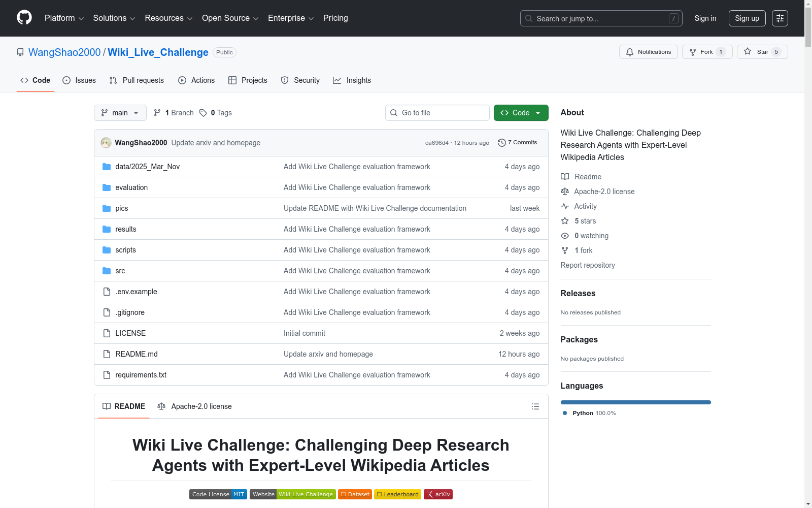View the 0 watching link

(585, 236)
